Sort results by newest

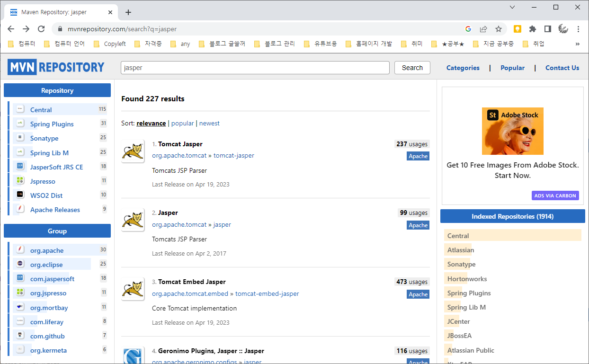[x=209, y=123]
